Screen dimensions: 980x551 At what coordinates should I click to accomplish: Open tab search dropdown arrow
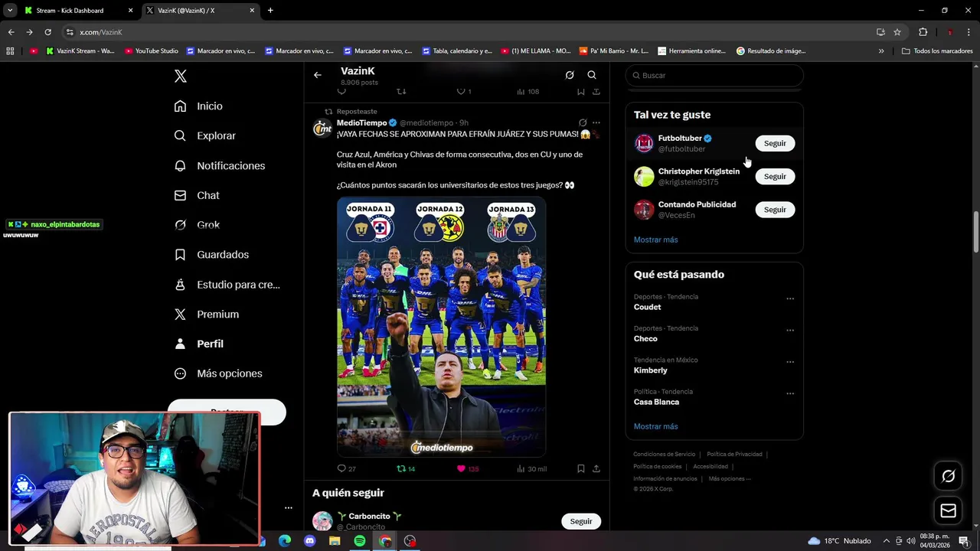tap(10, 11)
